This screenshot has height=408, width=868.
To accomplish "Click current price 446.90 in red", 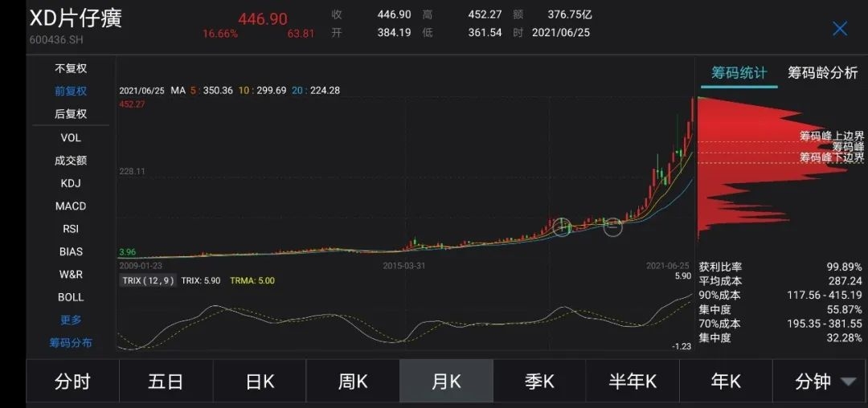I will pyautogui.click(x=263, y=19).
